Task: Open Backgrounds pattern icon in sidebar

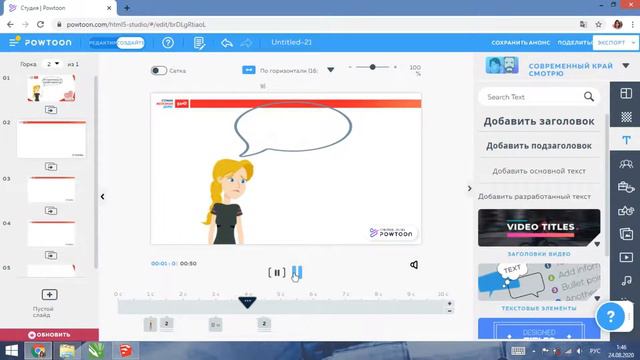Action: [626, 117]
